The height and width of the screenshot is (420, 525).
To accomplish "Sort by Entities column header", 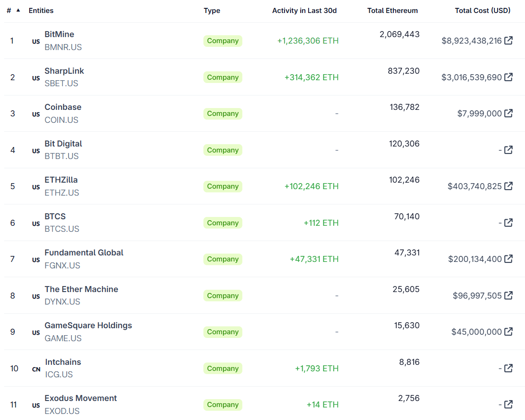I will (41, 10).
